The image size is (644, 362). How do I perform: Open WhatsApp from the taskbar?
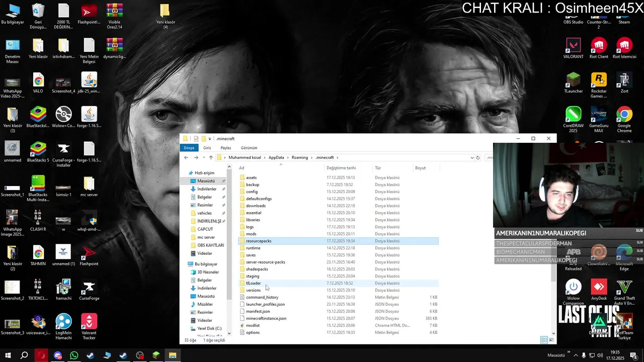click(x=74, y=355)
